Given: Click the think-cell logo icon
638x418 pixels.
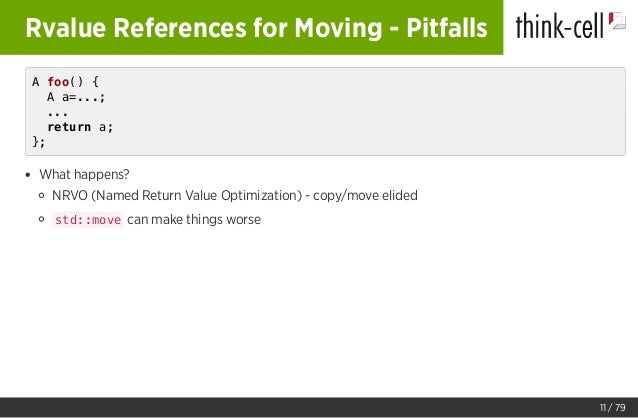Looking at the screenshot, I should click(617, 21).
